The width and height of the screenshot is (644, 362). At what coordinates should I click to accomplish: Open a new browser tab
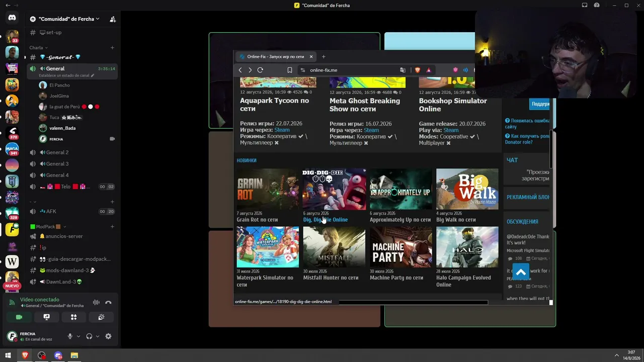click(x=324, y=57)
